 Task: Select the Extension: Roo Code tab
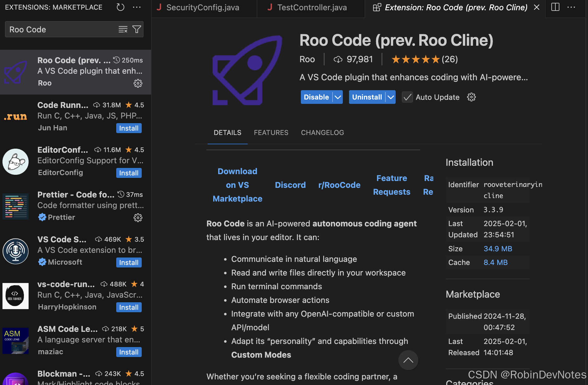[x=456, y=7]
